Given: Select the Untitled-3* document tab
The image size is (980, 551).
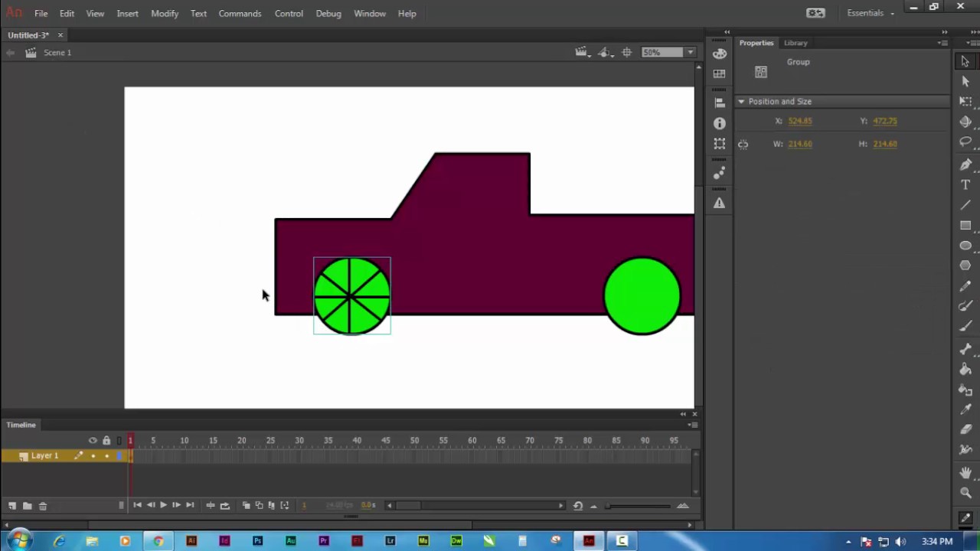Looking at the screenshot, I should pos(28,35).
